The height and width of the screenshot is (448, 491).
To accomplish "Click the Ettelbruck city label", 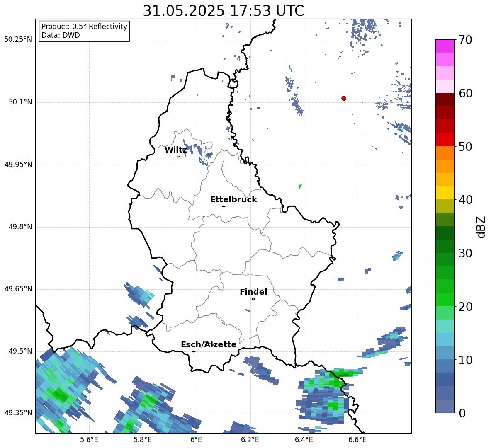I will tap(233, 200).
